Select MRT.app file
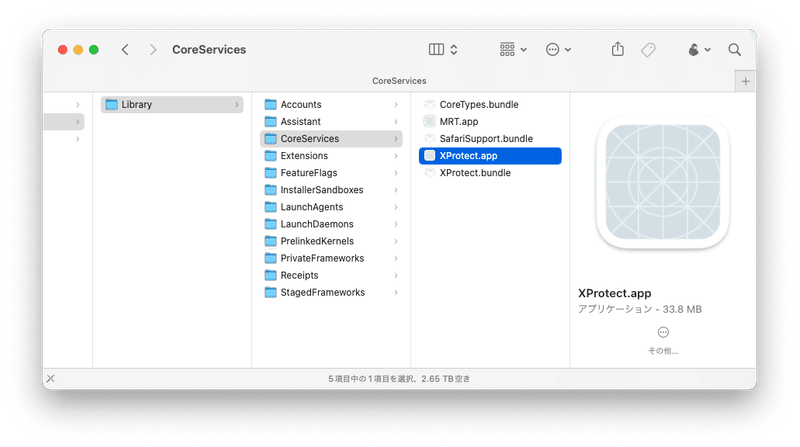 tap(490, 121)
